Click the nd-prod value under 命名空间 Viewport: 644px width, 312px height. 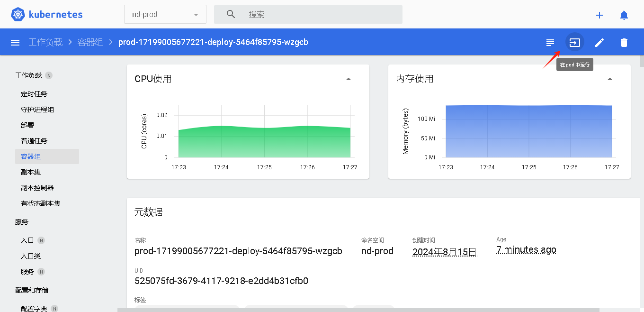pos(377,251)
